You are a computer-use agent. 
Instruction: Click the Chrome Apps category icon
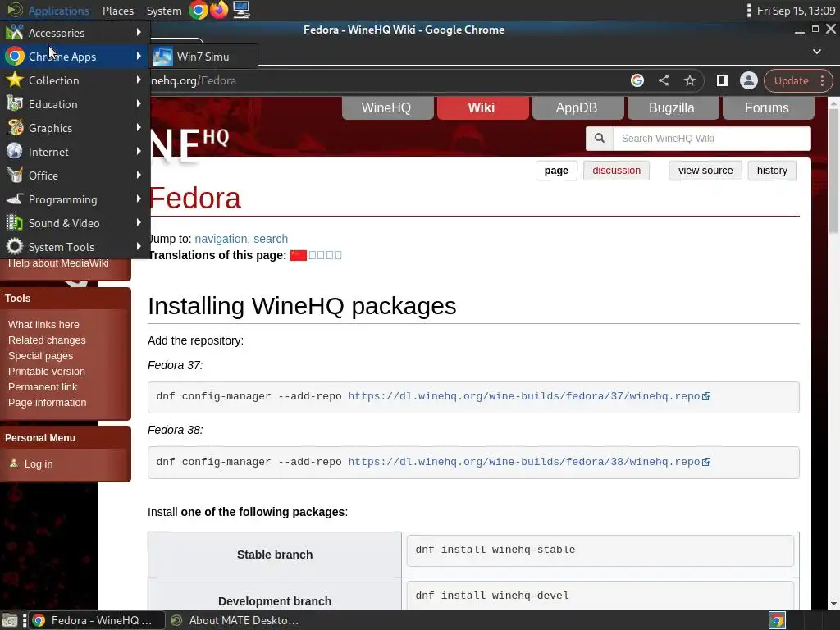(15, 57)
